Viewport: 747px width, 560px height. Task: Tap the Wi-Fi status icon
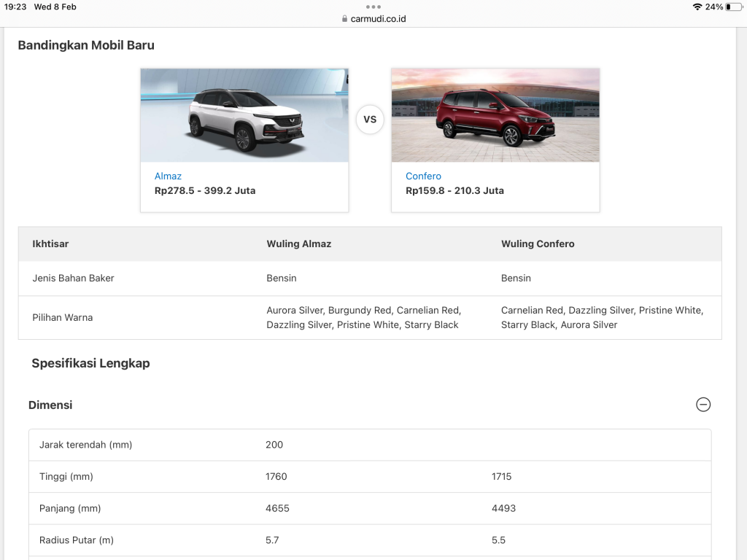pyautogui.click(x=697, y=7)
